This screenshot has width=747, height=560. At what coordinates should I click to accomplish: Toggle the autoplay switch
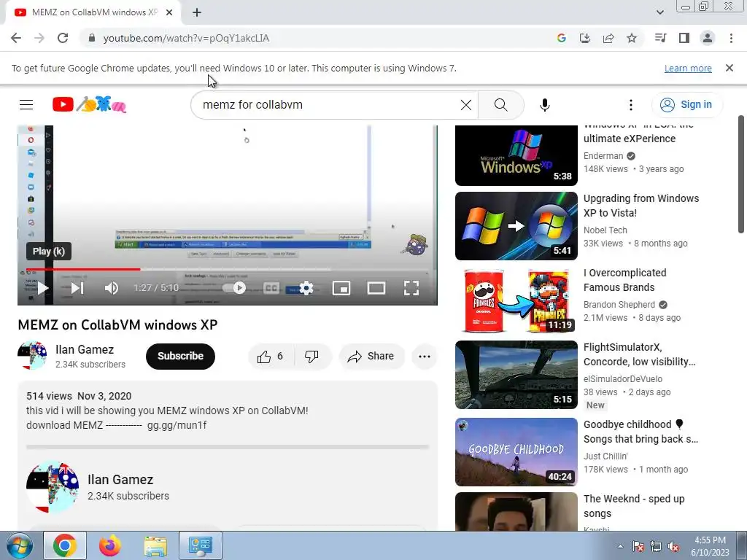click(234, 288)
